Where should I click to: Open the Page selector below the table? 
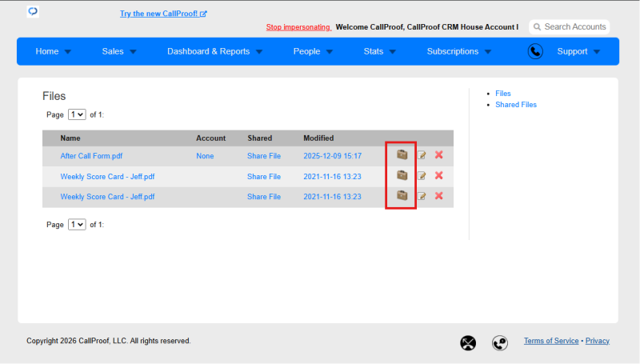77,225
